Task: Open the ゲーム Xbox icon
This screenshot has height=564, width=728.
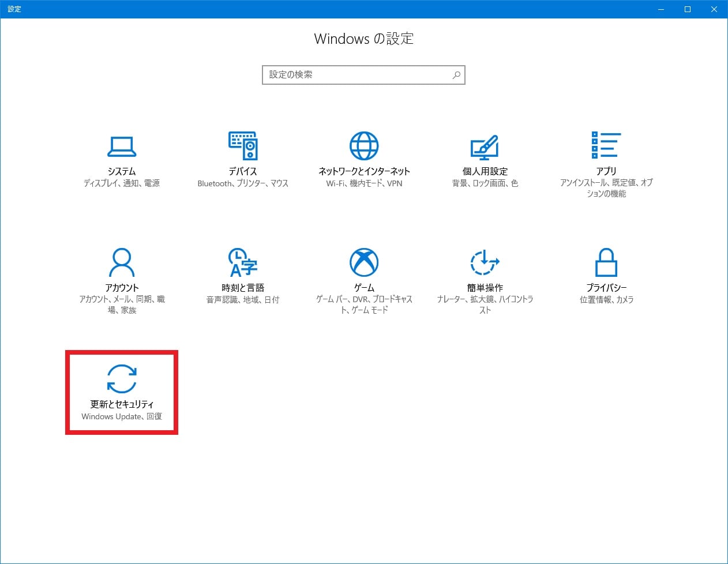Action: (x=364, y=262)
